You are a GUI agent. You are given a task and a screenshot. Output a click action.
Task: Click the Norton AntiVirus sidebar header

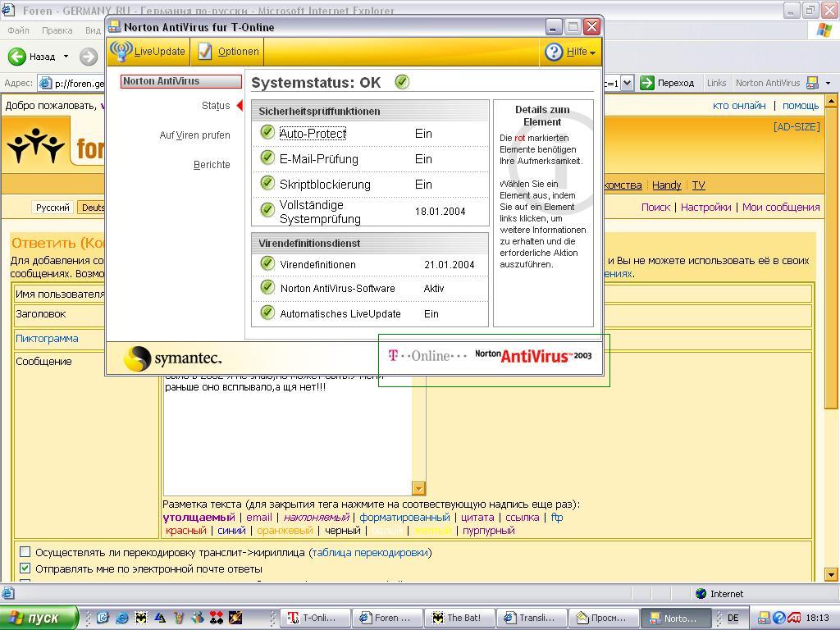180,81
